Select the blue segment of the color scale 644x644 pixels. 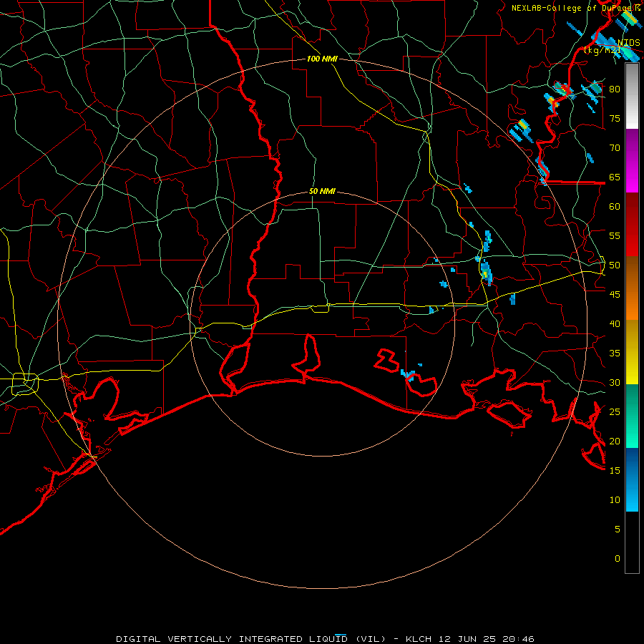(x=632, y=479)
